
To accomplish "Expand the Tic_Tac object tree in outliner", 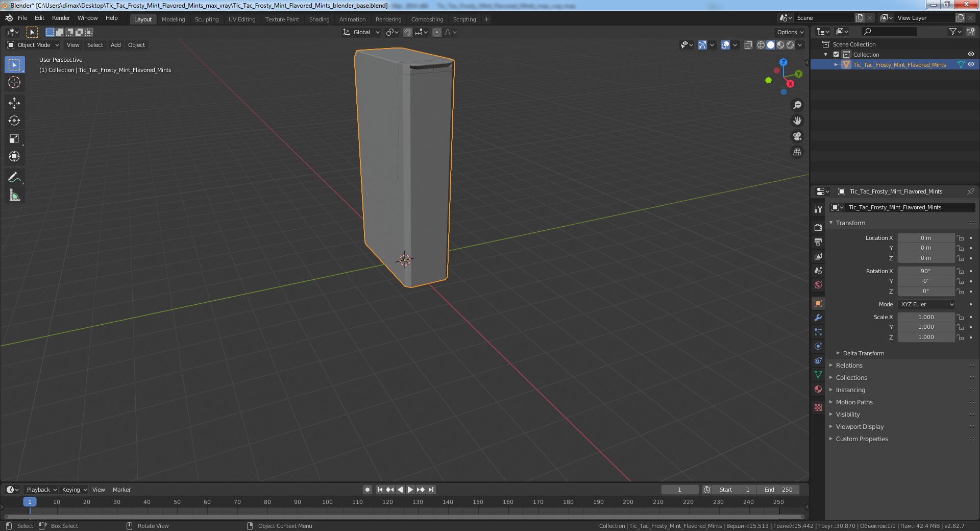I will [x=836, y=65].
